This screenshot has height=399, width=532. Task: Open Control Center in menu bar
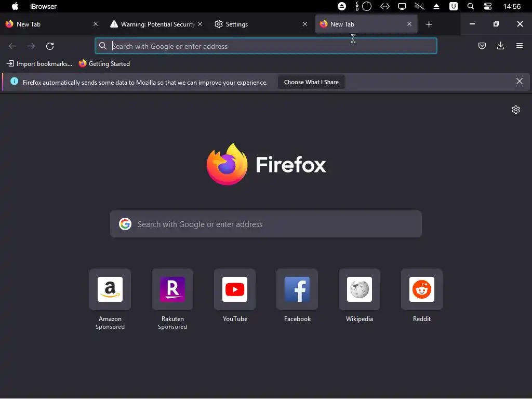488,6
